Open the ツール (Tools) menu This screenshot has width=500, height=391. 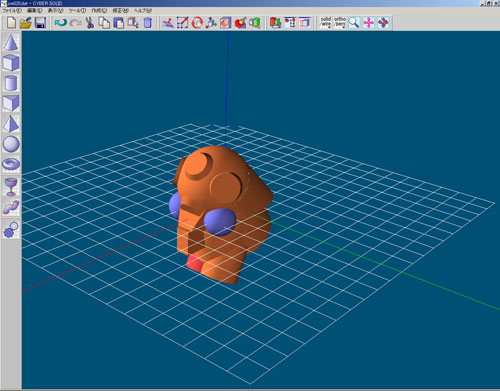[x=77, y=10]
